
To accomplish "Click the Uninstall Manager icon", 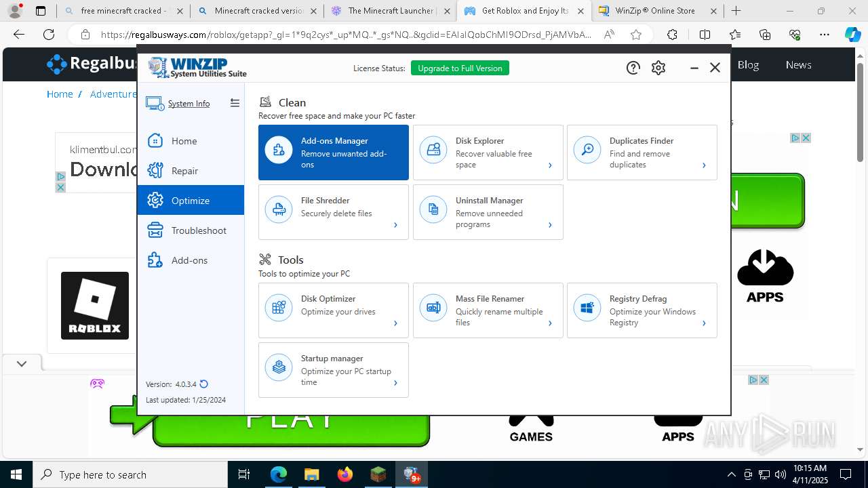I will pos(433,210).
